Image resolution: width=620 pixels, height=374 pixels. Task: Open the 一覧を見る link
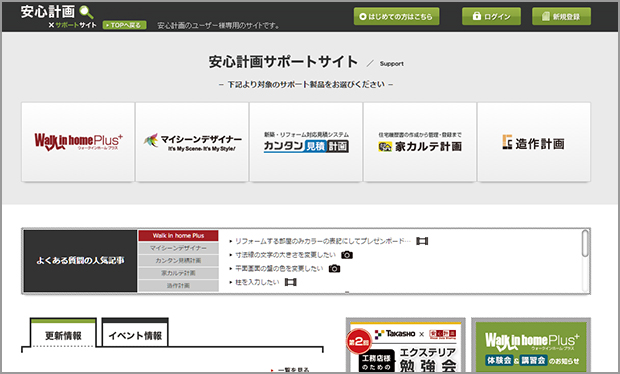click(x=293, y=370)
